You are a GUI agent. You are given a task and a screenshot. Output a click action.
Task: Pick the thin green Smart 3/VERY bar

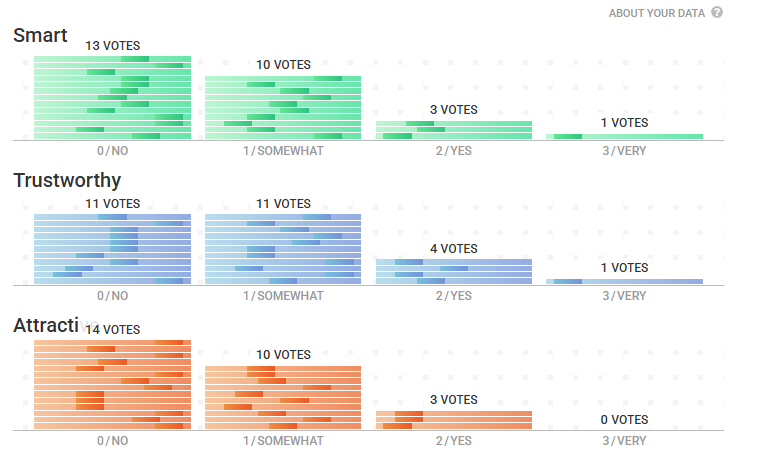click(625, 137)
